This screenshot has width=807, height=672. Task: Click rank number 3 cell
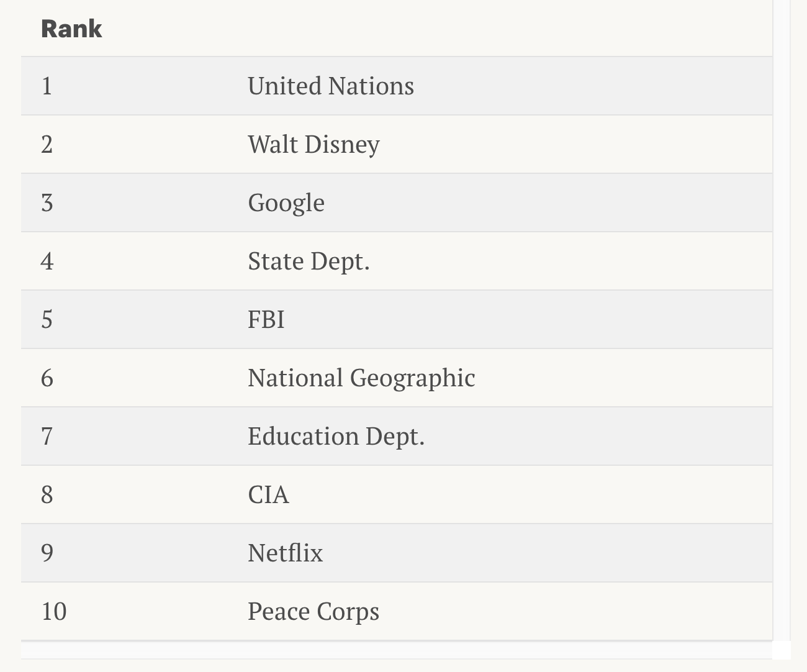click(x=47, y=203)
